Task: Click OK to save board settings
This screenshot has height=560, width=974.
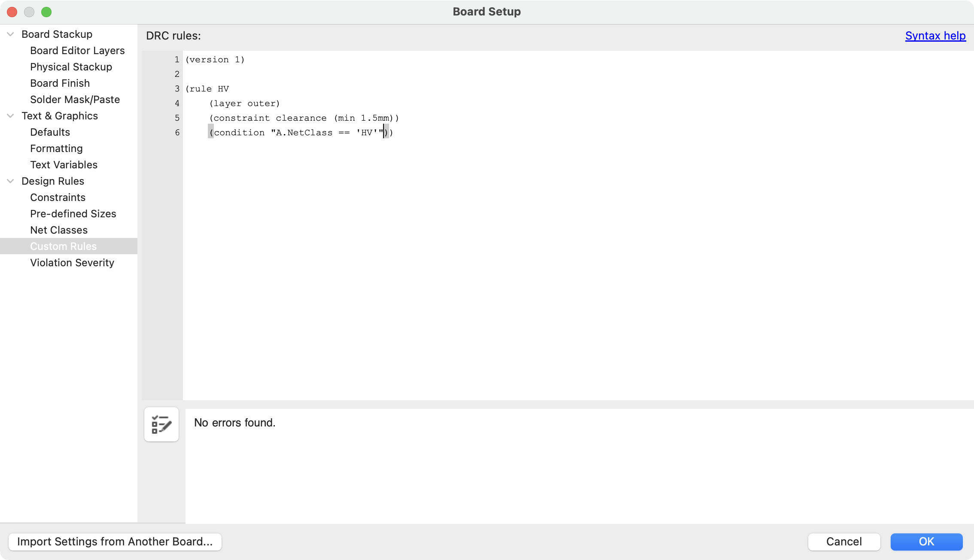Action: (926, 541)
